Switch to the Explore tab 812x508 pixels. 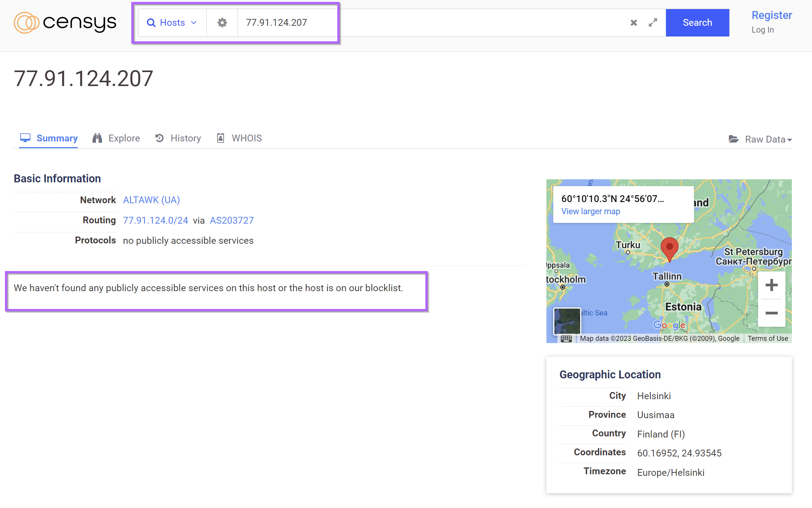click(x=116, y=138)
